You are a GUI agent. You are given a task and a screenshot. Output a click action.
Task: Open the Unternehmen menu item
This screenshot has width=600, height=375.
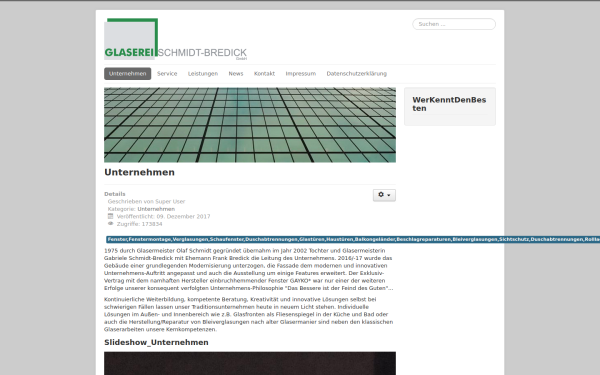[x=127, y=74]
